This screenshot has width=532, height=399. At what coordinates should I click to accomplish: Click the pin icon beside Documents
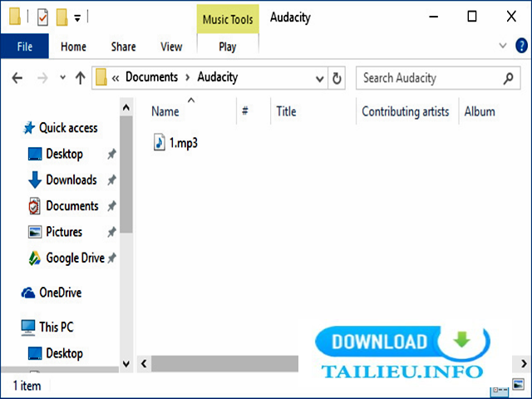[111, 206]
